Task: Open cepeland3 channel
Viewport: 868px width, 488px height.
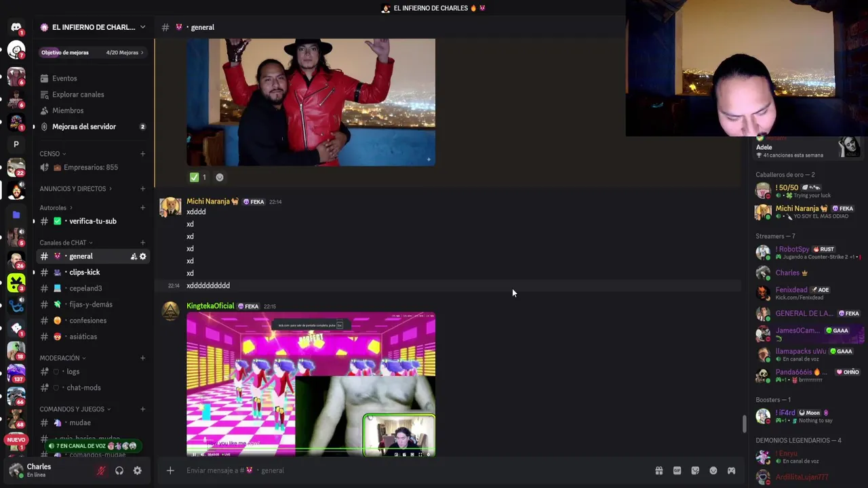Action: (x=92, y=288)
